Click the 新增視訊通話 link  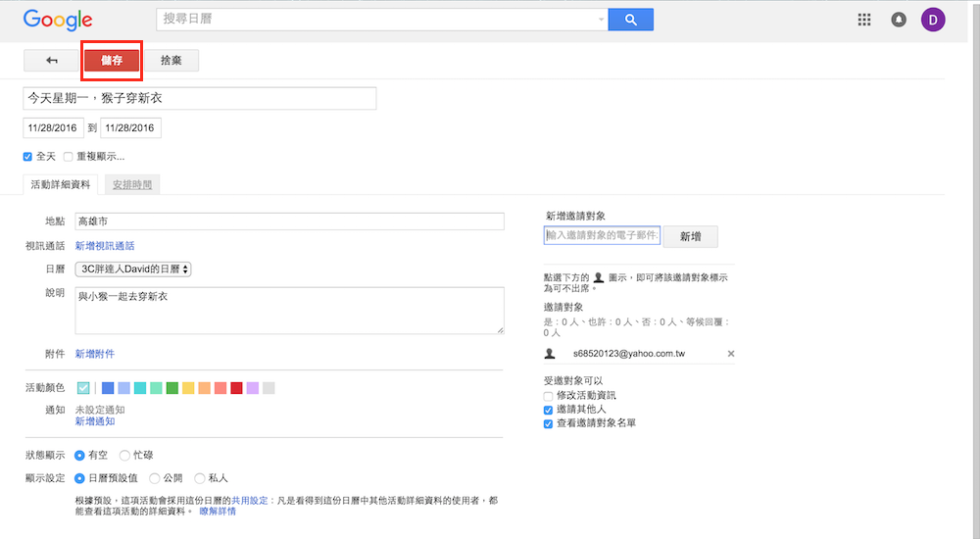105,246
